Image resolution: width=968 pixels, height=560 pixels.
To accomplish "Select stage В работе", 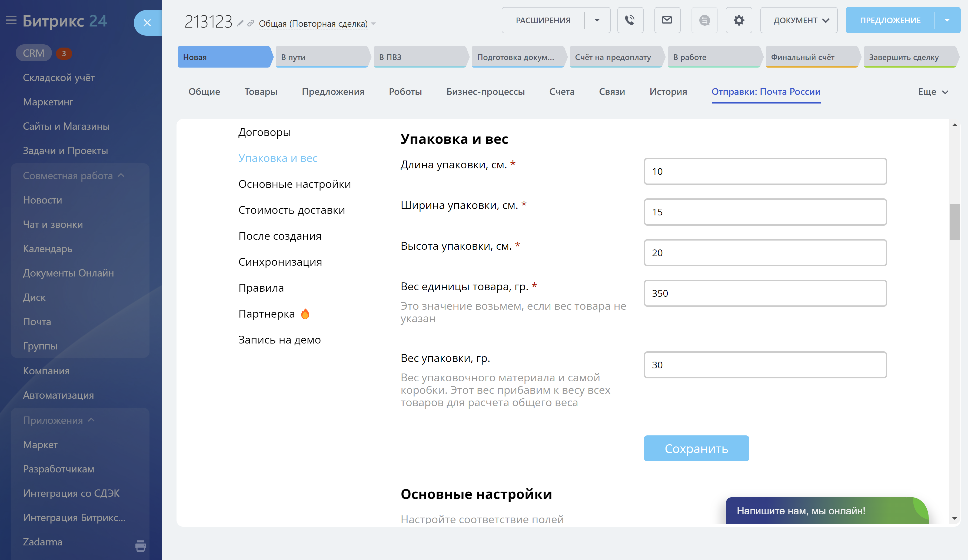I will 715,57.
